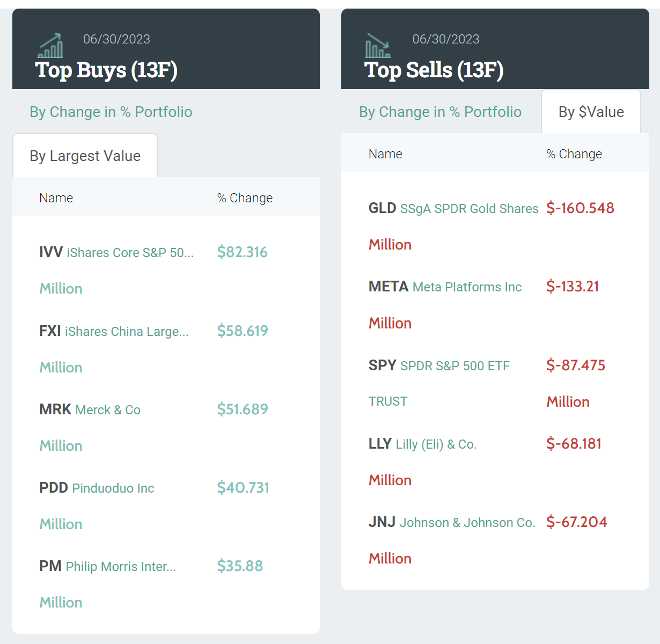Click the Top Buys % Change column header
Image resolution: width=660 pixels, height=644 pixels.
click(245, 198)
